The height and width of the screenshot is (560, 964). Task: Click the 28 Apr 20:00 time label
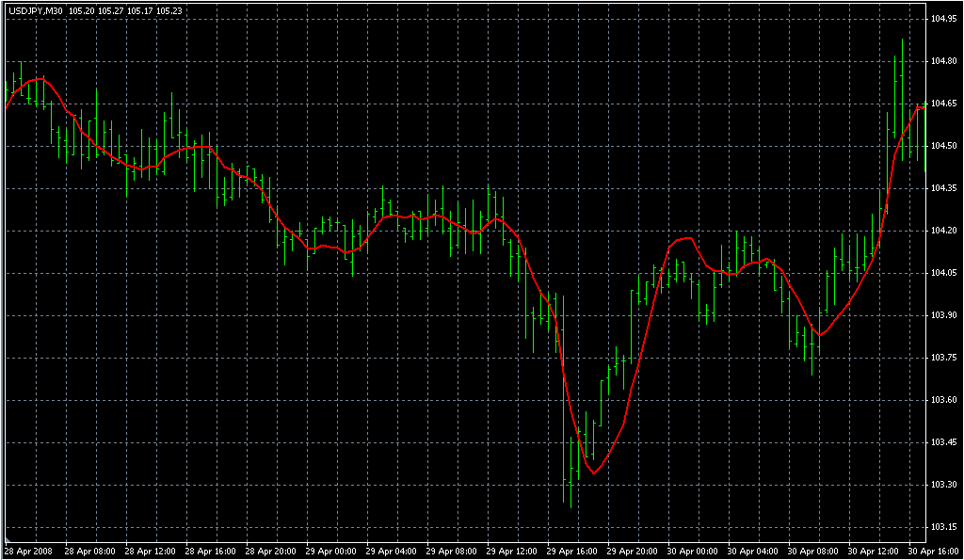tap(270, 551)
